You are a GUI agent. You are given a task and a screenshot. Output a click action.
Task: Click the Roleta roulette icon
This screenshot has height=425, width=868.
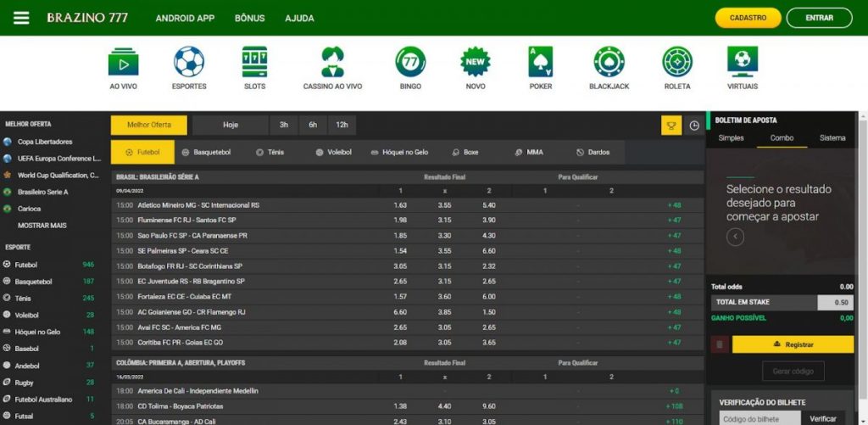click(677, 63)
